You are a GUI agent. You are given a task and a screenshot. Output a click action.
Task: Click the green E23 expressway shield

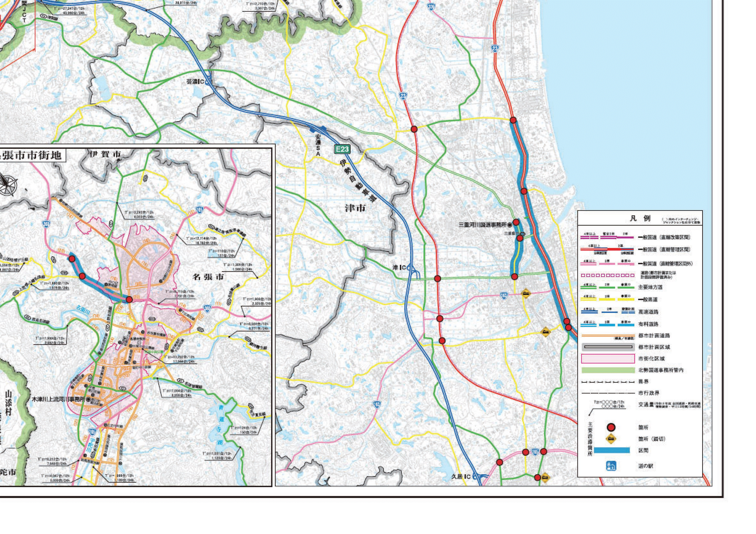[342, 149]
